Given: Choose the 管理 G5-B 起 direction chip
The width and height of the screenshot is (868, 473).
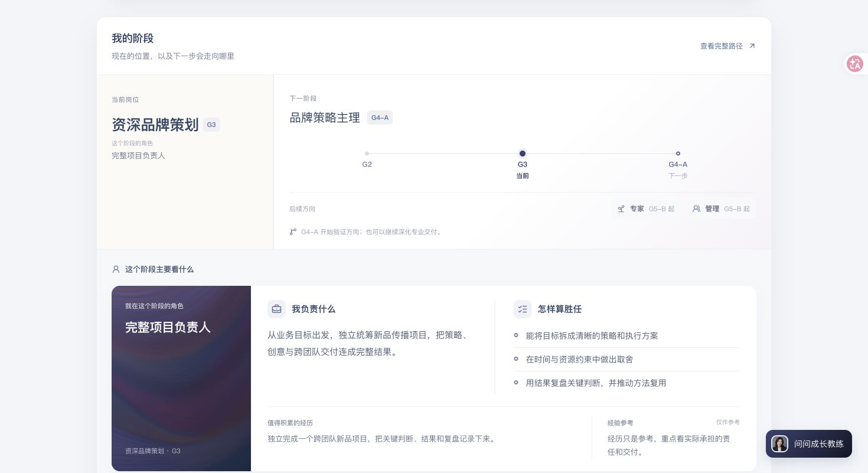Looking at the screenshot, I should point(721,209).
